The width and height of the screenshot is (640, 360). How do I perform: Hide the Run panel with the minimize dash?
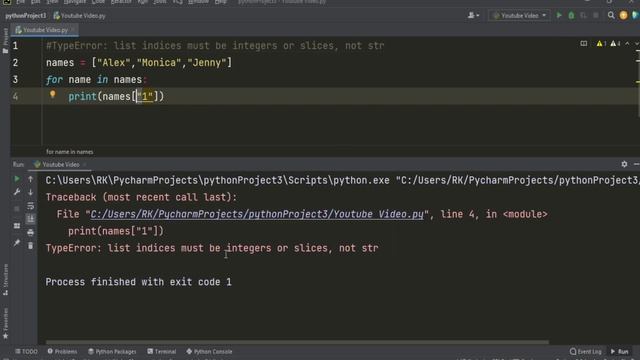click(x=636, y=164)
